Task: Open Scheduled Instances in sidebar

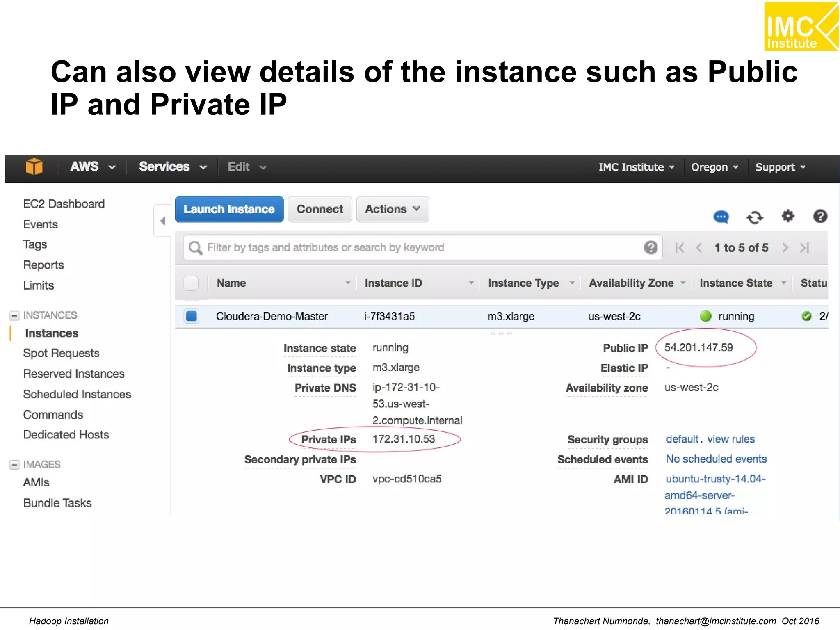Action: point(77,394)
